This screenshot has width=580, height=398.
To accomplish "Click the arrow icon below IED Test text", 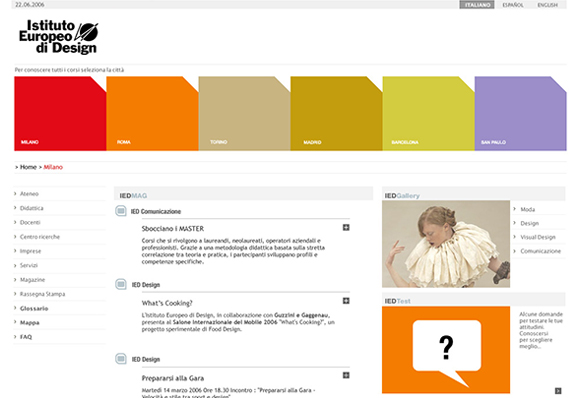I will pyautogui.click(x=558, y=391).
